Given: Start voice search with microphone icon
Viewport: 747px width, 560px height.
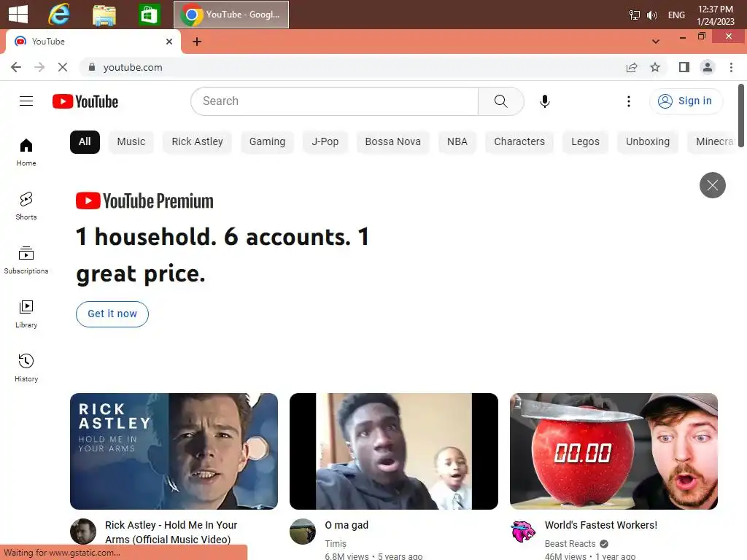Looking at the screenshot, I should point(544,101).
